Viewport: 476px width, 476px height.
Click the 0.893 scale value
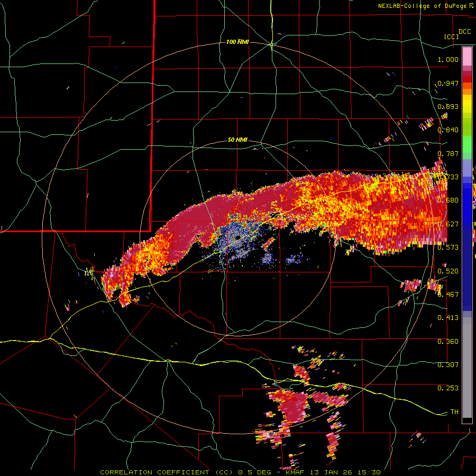point(448,106)
